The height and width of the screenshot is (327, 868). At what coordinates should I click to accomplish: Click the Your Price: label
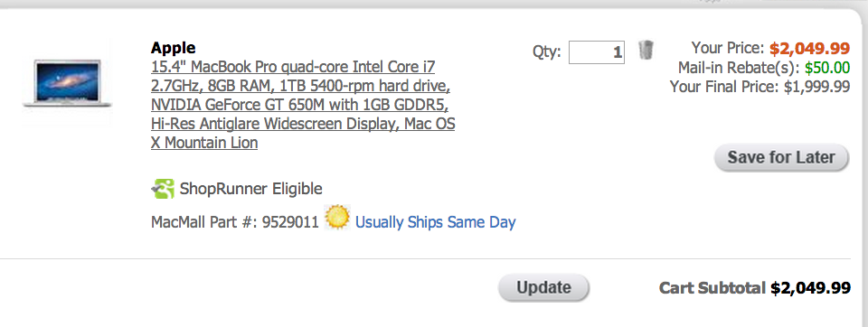(x=729, y=49)
